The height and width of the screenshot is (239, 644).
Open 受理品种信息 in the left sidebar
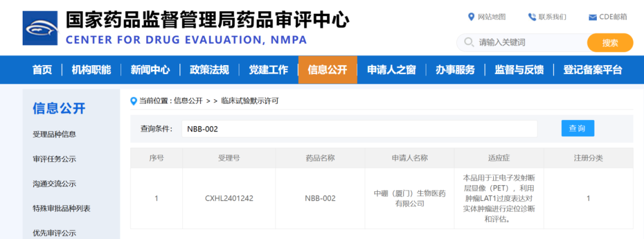point(54,134)
